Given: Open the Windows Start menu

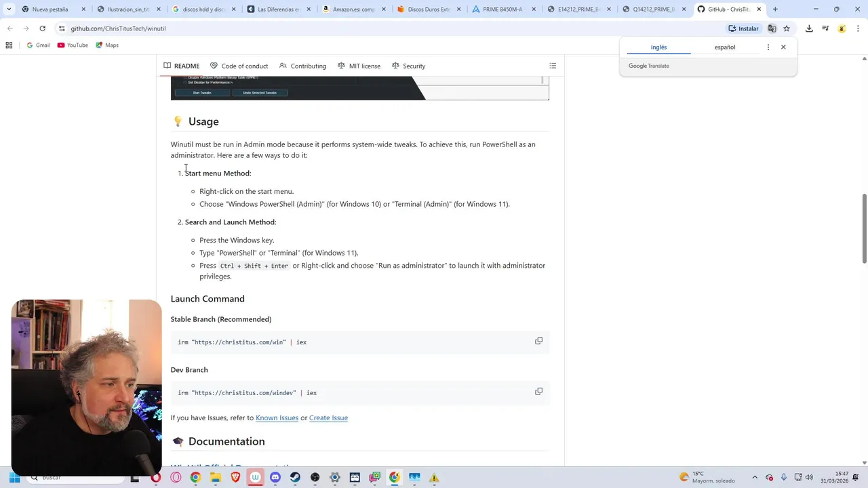Looking at the screenshot, I should tap(14, 477).
